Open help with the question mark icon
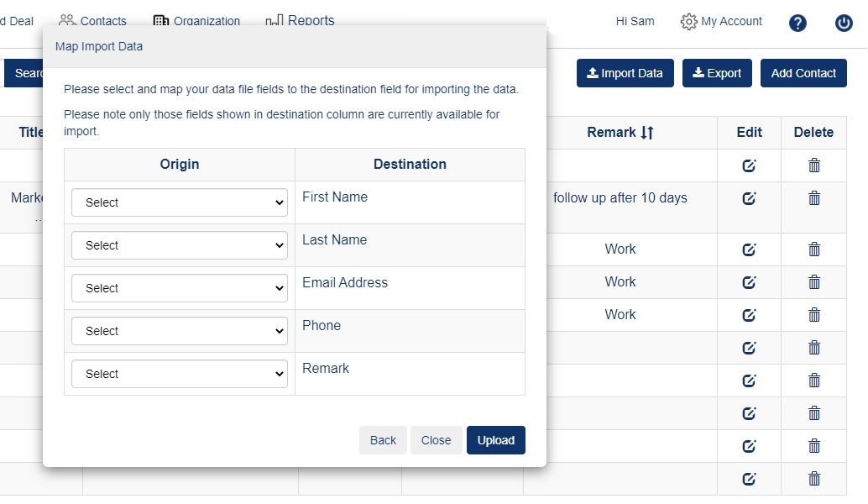The width and height of the screenshot is (868, 504). (x=797, y=23)
